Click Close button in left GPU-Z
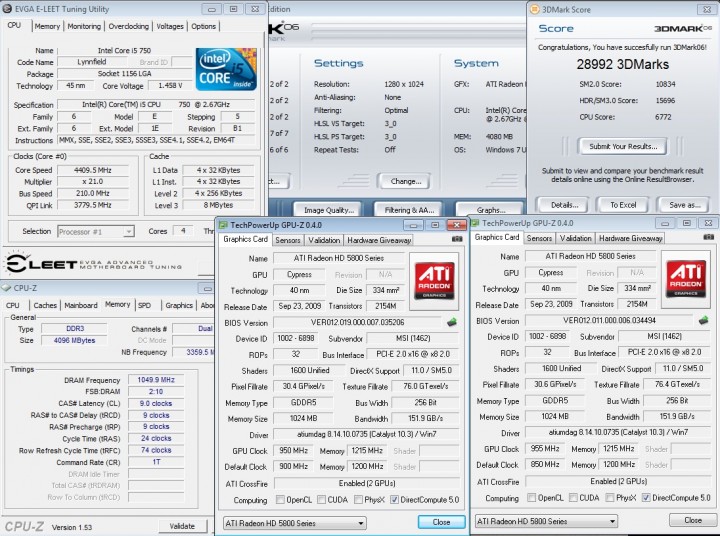Image resolution: width=720 pixels, height=536 pixels. point(441,522)
